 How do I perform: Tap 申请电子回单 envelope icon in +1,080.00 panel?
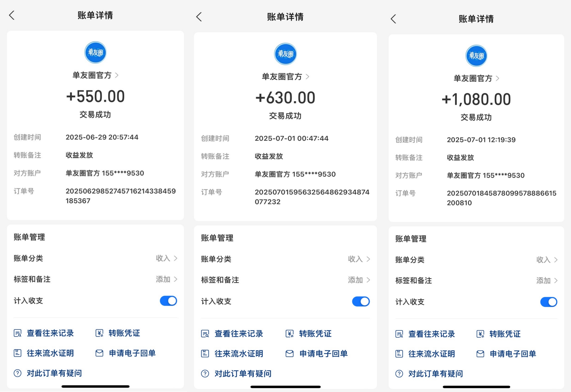(x=480, y=354)
